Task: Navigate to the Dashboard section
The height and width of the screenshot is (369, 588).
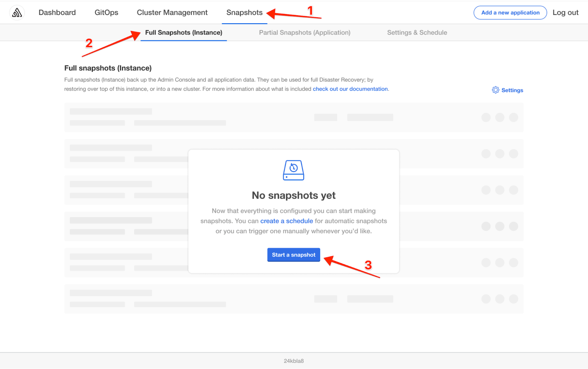Action: click(x=57, y=12)
